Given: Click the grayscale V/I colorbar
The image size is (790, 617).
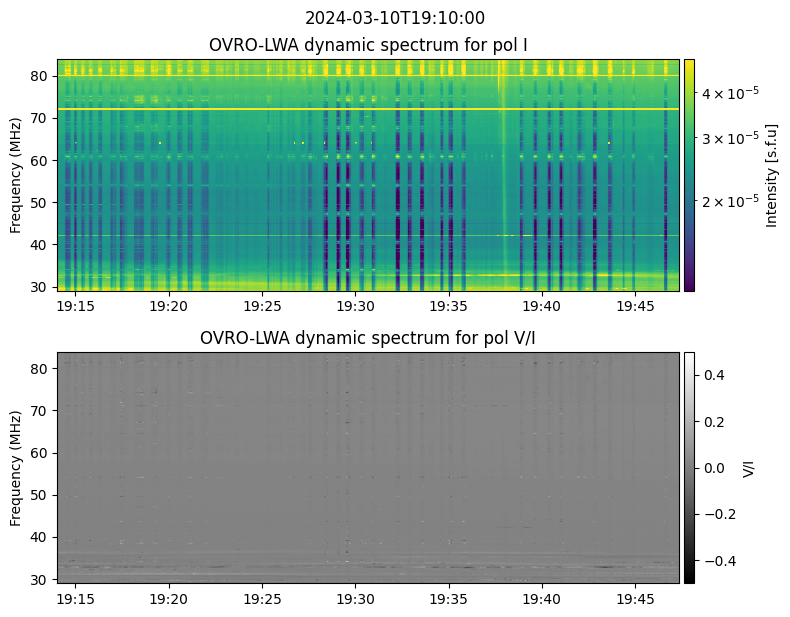Looking at the screenshot, I should [689, 467].
